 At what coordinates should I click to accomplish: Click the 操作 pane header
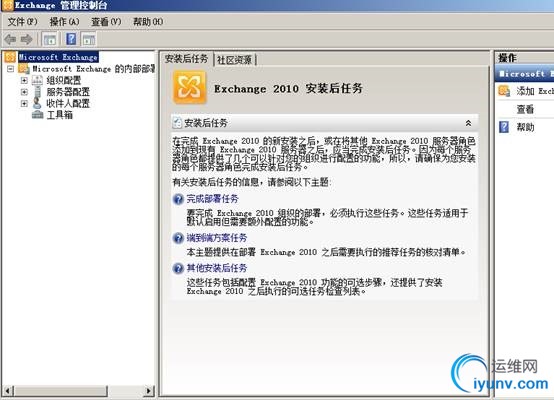tap(524, 58)
